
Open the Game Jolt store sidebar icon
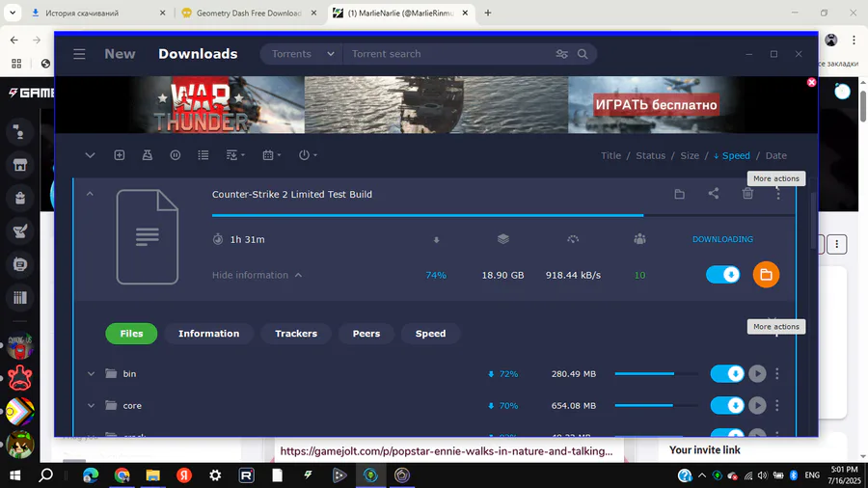(x=20, y=165)
